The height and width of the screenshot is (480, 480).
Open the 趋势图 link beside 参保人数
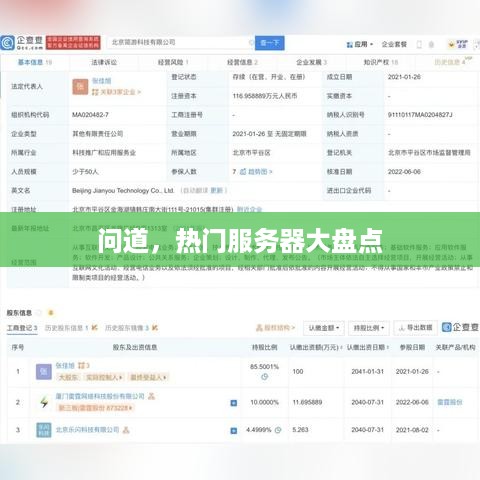(x=256, y=172)
